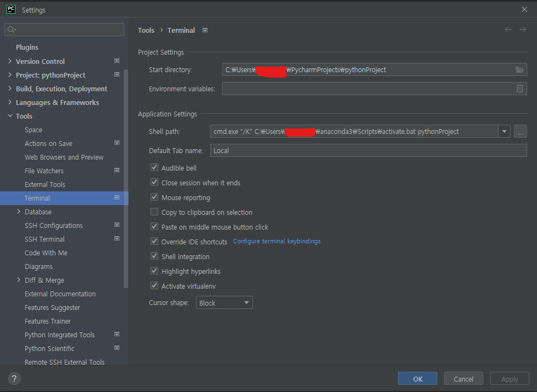Select External Tools in the tree

pyautogui.click(x=45, y=185)
